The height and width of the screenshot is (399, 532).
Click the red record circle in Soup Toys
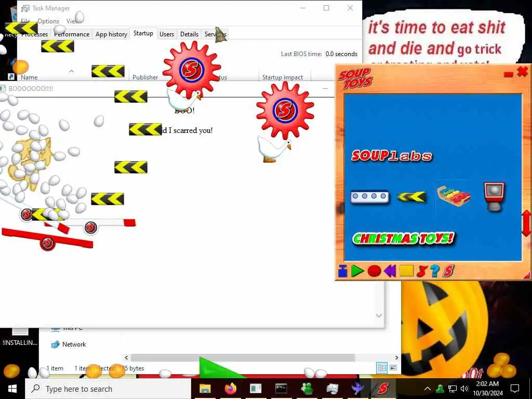[x=374, y=271]
